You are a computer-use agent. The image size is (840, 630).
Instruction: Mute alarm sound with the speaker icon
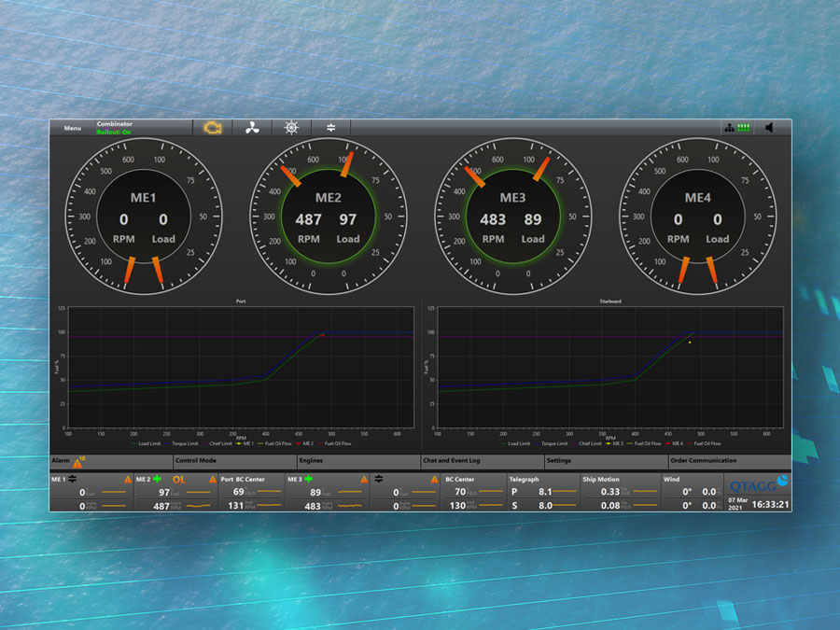[770, 128]
